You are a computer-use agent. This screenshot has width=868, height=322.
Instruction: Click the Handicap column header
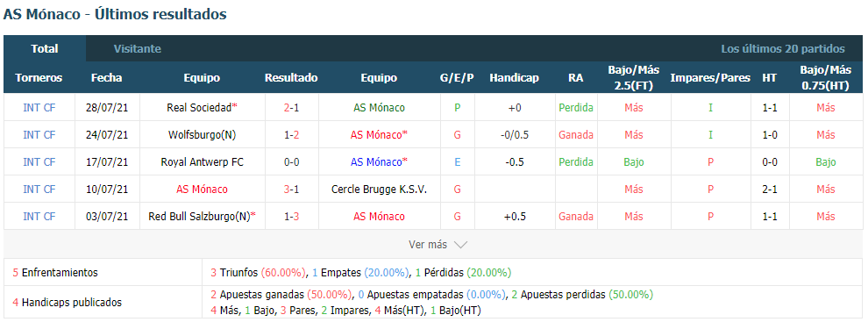(514, 78)
